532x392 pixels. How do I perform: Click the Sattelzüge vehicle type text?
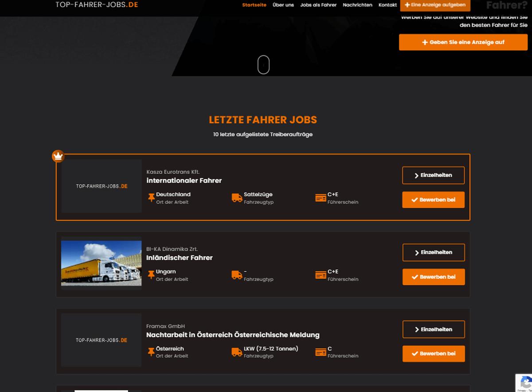click(258, 194)
